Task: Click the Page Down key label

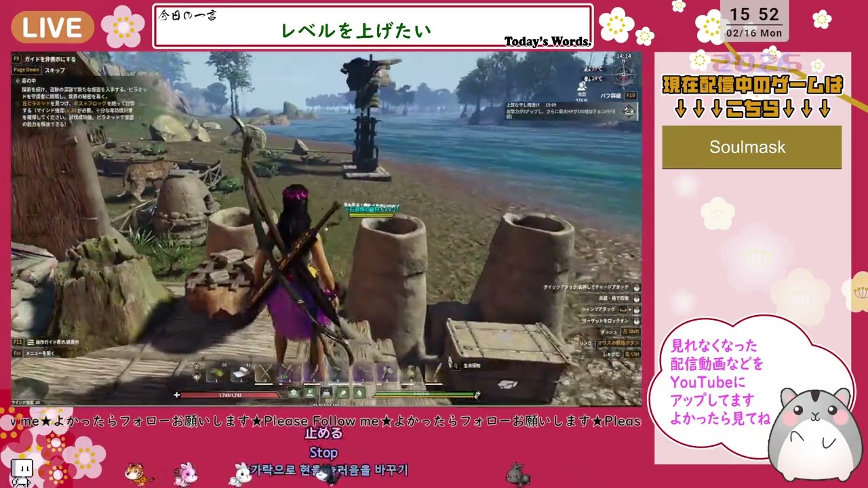Action: tap(26, 70)
